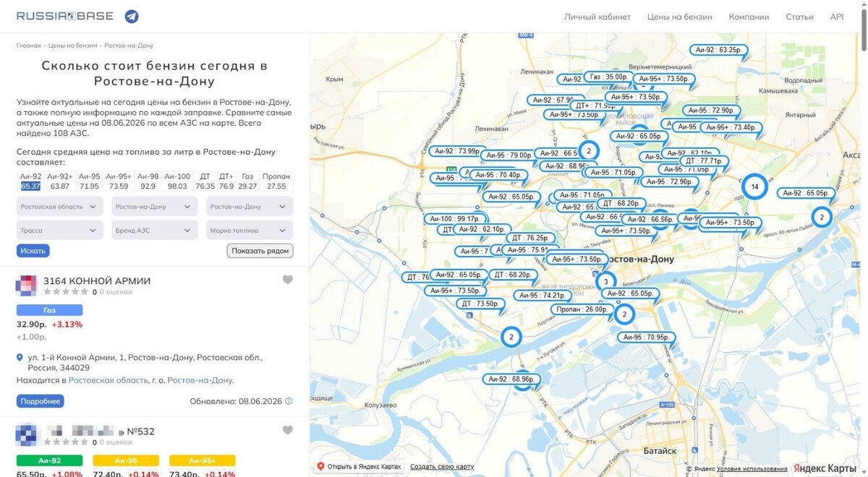The width and height of the screenshot is (868, 477).
Task: Open Личный кабинет menu item
Action: tap(597, 17)
